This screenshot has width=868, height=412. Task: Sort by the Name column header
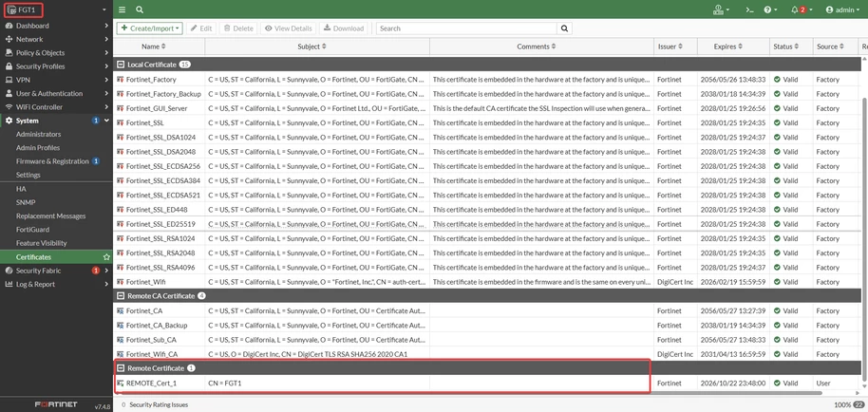tap(153, 47)
